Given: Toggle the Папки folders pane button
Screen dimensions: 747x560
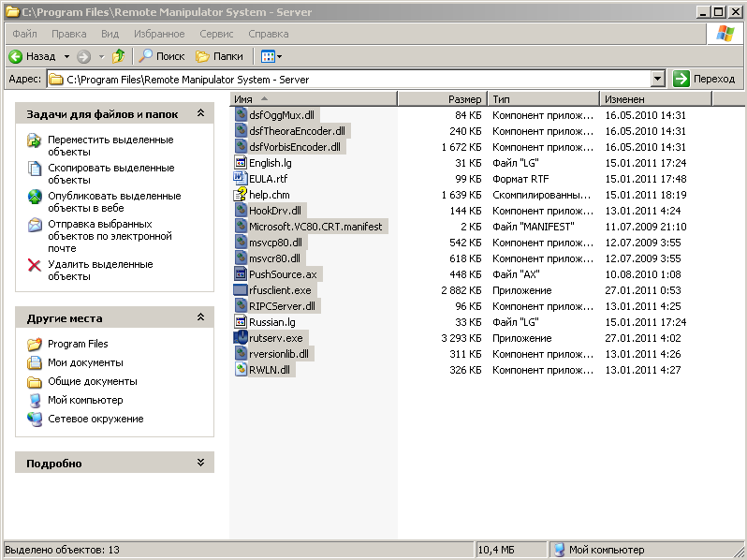Looking at the screenshot, I should [220, 56].
